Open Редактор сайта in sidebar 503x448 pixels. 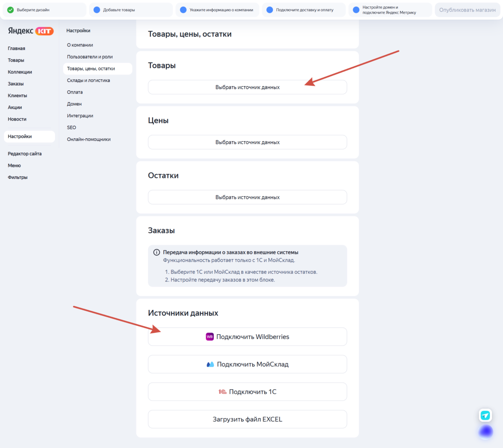tap(25, 154)
